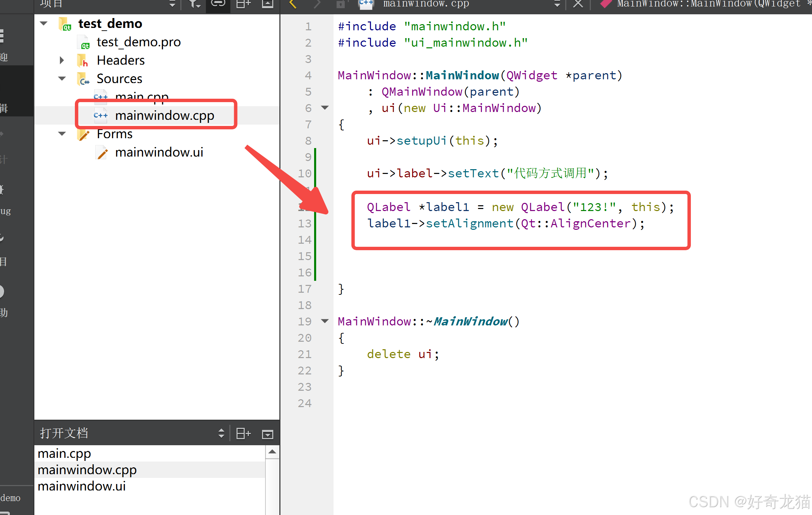Click line number 17 in gutter

[x=305, y=289]
